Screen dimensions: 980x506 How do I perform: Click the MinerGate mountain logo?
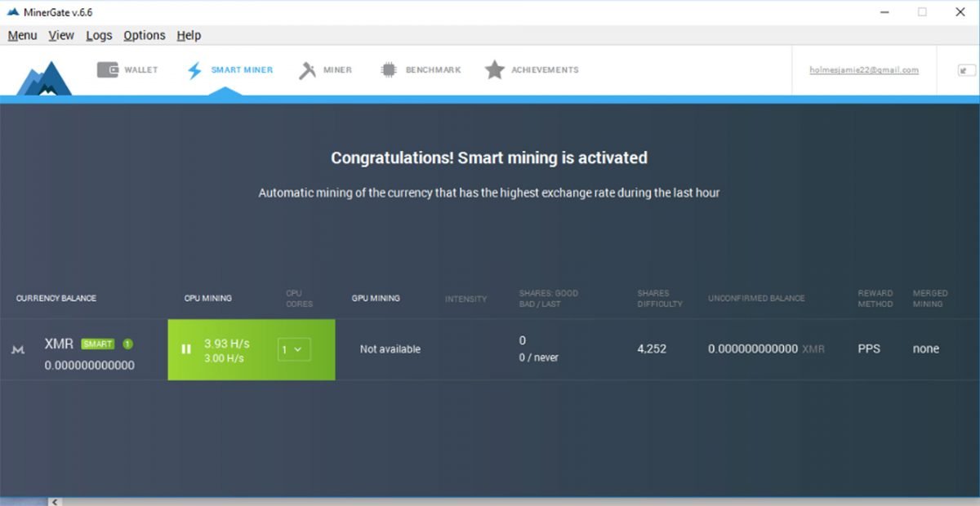point(44,78)
